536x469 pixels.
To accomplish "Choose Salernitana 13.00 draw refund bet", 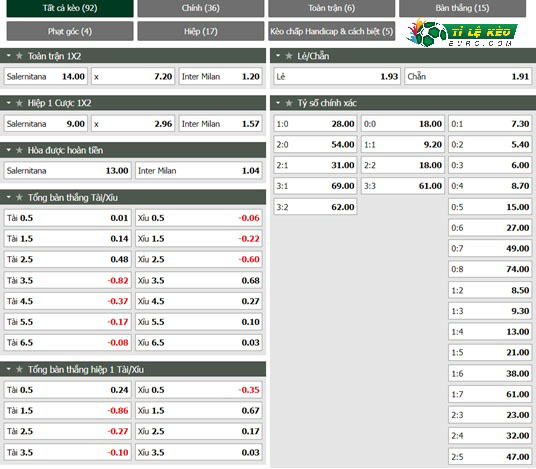I will 67,171.
